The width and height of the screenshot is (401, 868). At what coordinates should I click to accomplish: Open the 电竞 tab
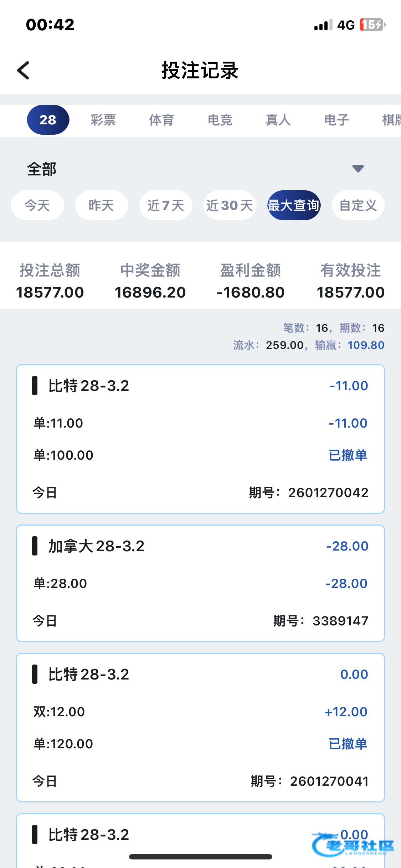[220, 120]
